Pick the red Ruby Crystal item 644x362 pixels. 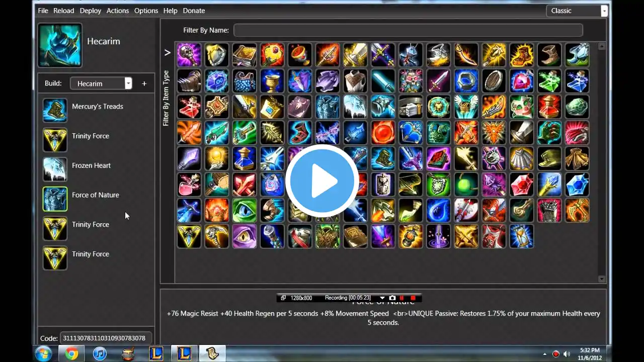(521, 186)
